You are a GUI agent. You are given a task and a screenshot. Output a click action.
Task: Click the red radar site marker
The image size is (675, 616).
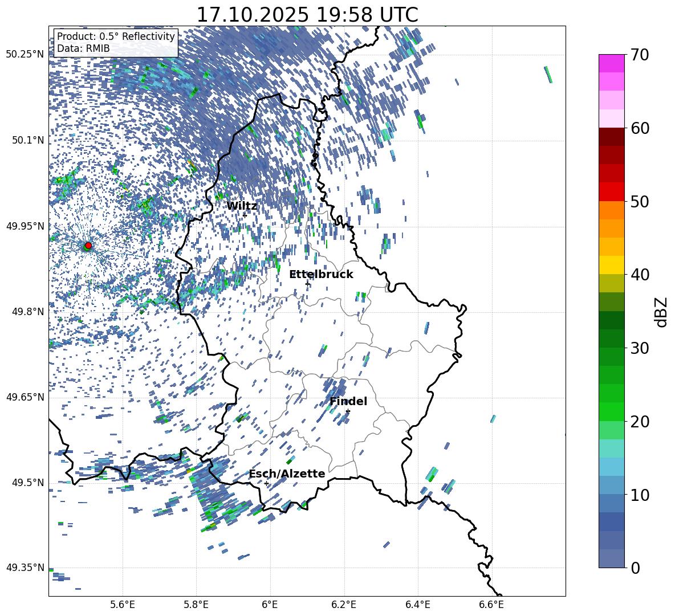(x=88, y=246)
